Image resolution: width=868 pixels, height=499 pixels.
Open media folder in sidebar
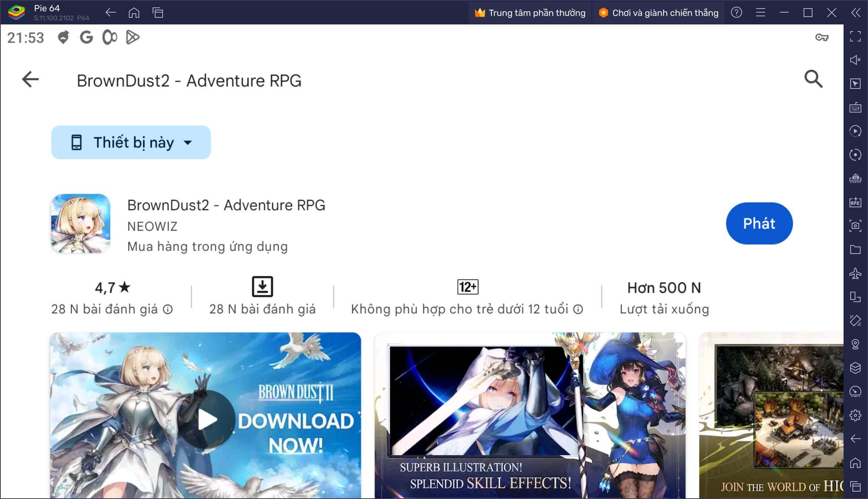(x=855, y=249)
